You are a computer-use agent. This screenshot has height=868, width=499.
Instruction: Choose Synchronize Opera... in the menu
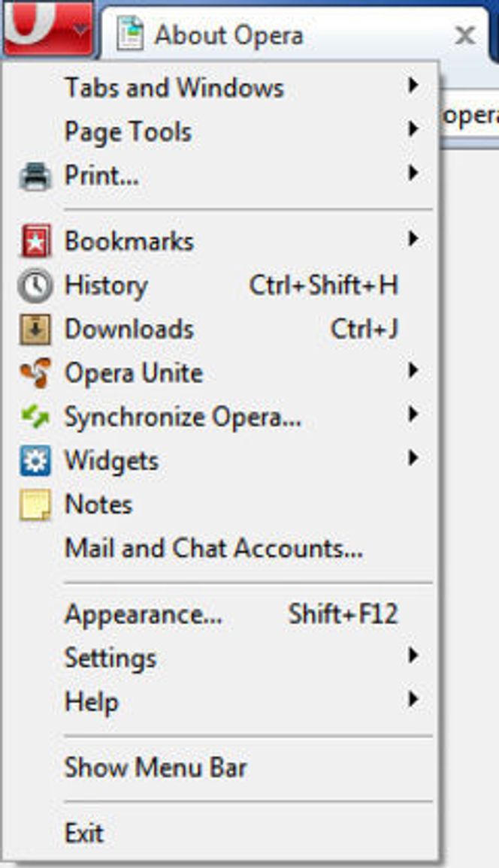pos(220,417)
